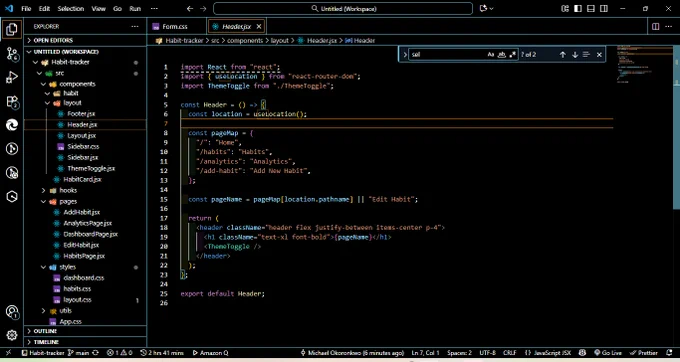This screenshot has width=680, height=362.
Task: Open the Run menu
Action: click(135, 8)
